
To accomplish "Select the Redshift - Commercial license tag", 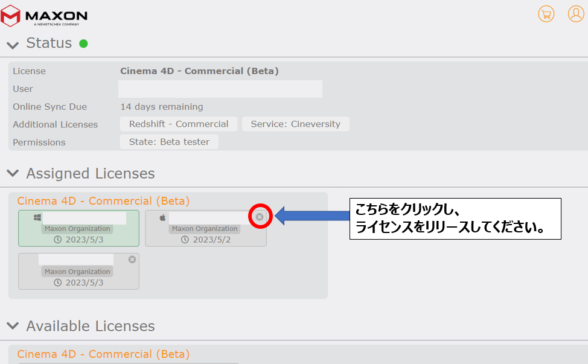I will [x=179, y=124].
